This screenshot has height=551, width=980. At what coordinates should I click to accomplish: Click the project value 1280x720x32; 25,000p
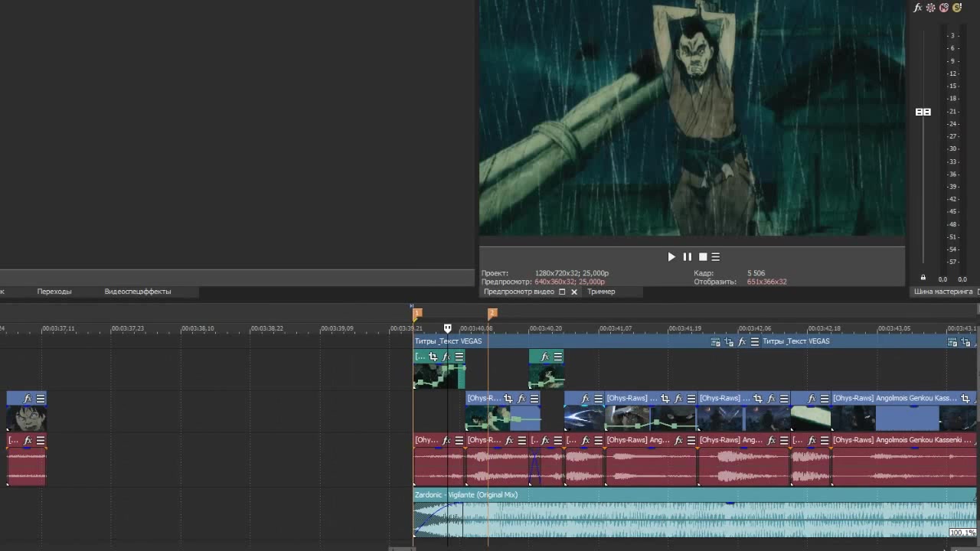(572, 273)
